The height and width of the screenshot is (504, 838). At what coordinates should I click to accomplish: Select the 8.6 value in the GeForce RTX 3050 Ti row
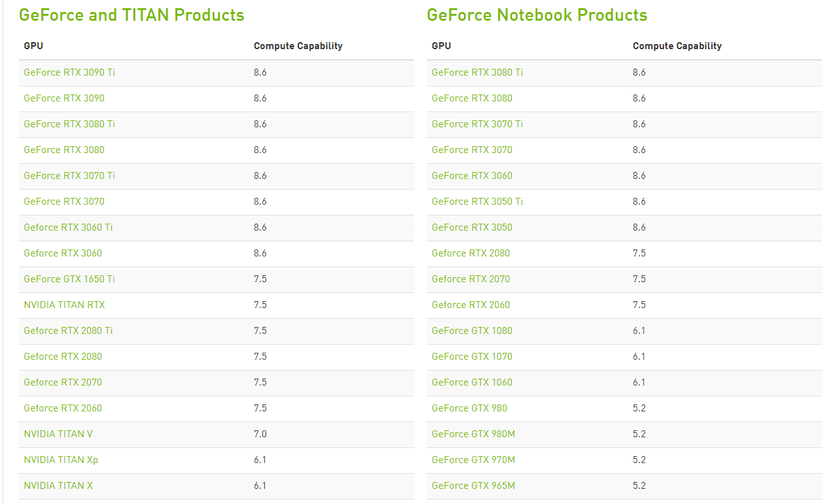click(x=639, y=202)
